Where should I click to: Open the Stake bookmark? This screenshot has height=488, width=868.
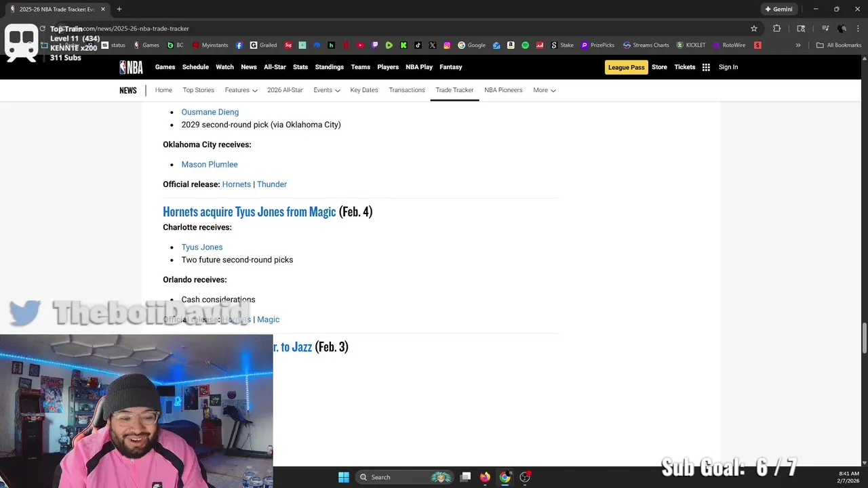pyautogui.click(x=562, y=45)
